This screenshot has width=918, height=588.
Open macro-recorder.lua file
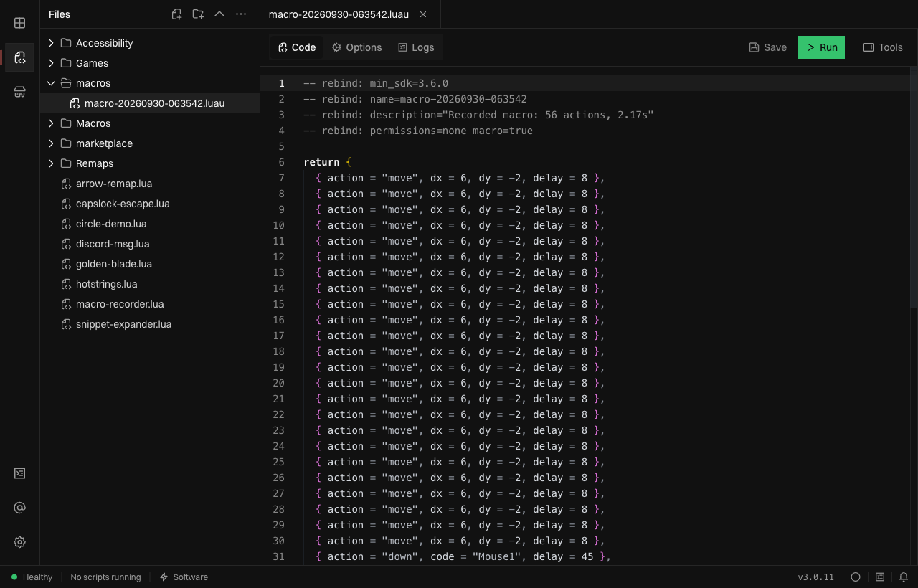point(150,304)
